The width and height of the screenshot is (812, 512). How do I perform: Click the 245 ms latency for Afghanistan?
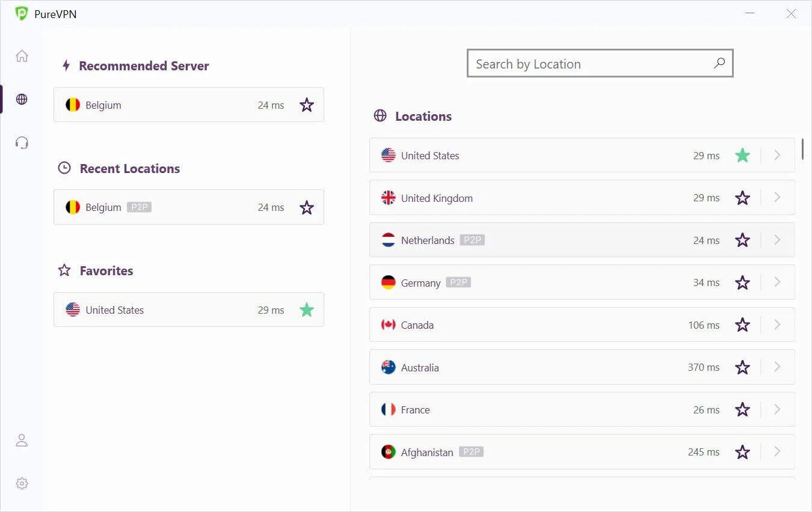[x=704, y=452]
